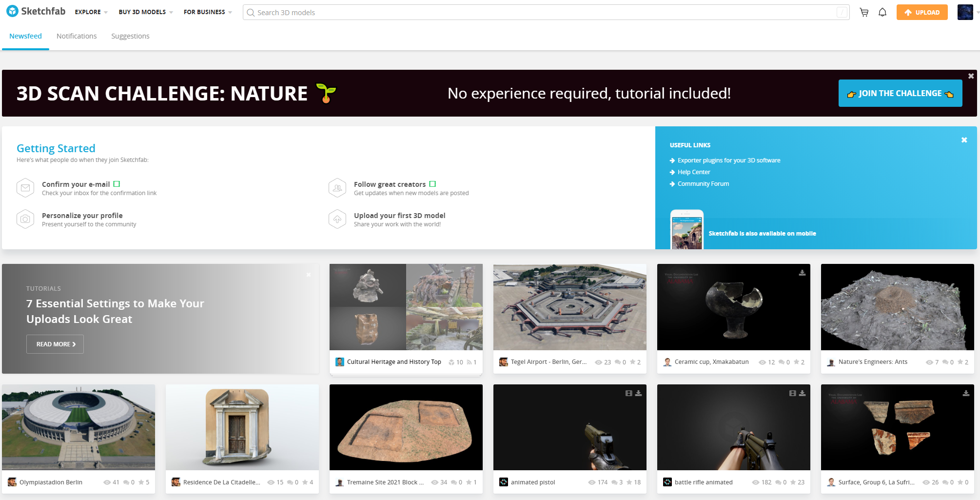The height and width of the screenshot is (500, 980).
Task: Open Exporter plugins for your 3D software link
Action: (729, 160)
